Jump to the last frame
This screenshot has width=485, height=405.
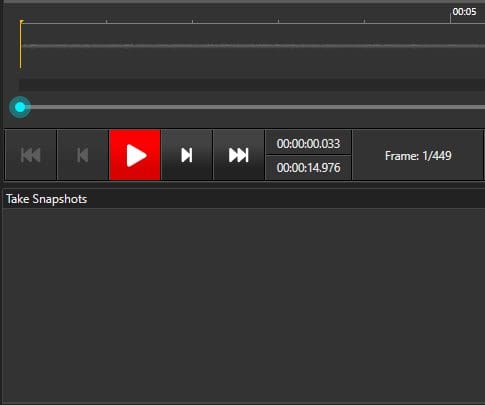(239, 155)
